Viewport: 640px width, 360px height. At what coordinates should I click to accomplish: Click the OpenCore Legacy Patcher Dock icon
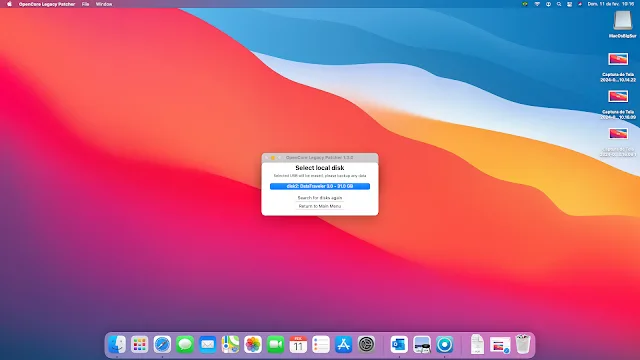[x=444, y=344]
